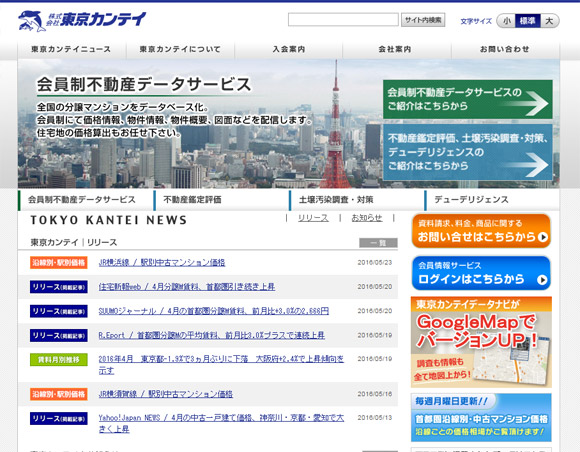Click リリース tag beside R.Eport row

point(59,335)
